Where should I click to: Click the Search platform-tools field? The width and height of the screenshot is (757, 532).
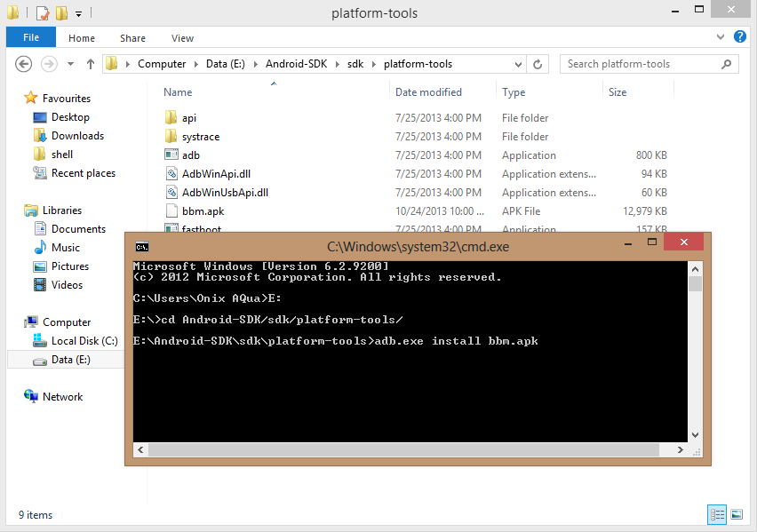pos(649,64)
